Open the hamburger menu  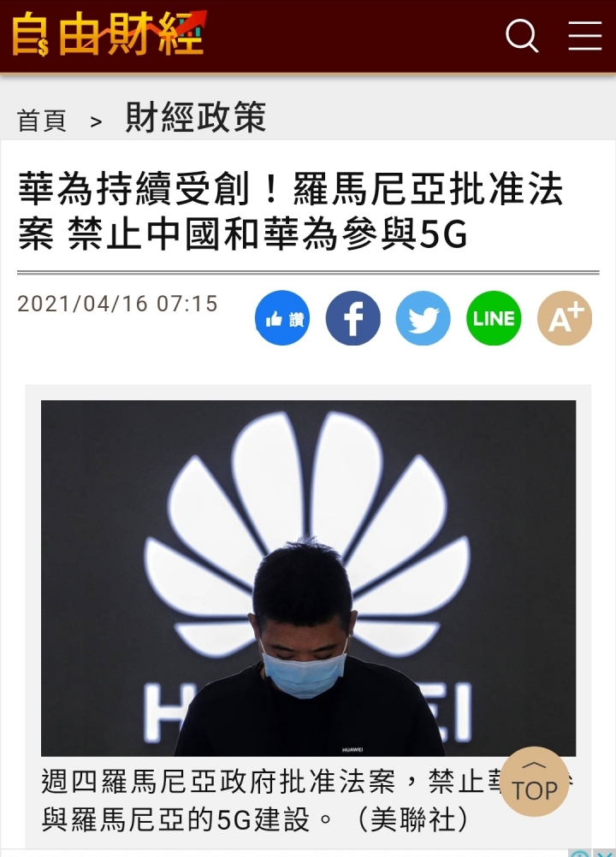point(585,36)
